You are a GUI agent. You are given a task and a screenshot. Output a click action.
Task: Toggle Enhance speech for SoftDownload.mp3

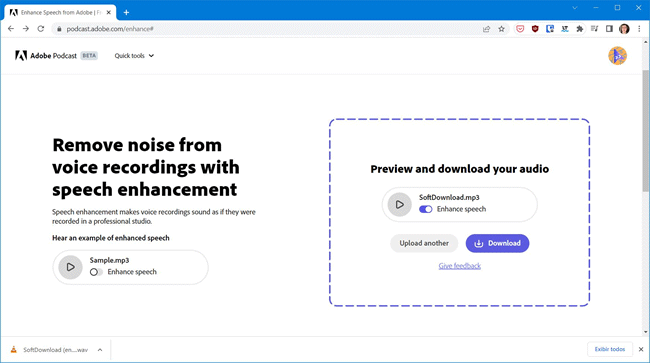click(425, 209)
